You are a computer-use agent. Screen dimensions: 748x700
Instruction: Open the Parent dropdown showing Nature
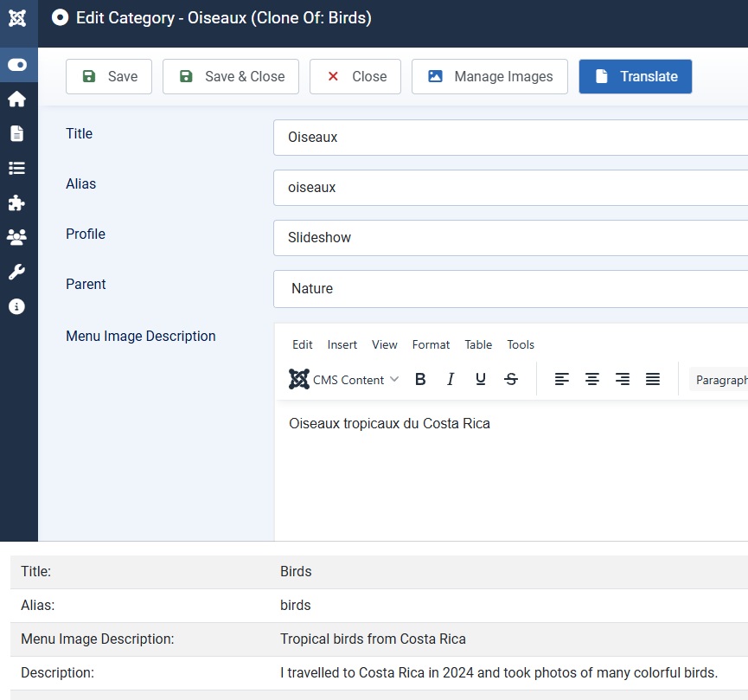point(510,289)
